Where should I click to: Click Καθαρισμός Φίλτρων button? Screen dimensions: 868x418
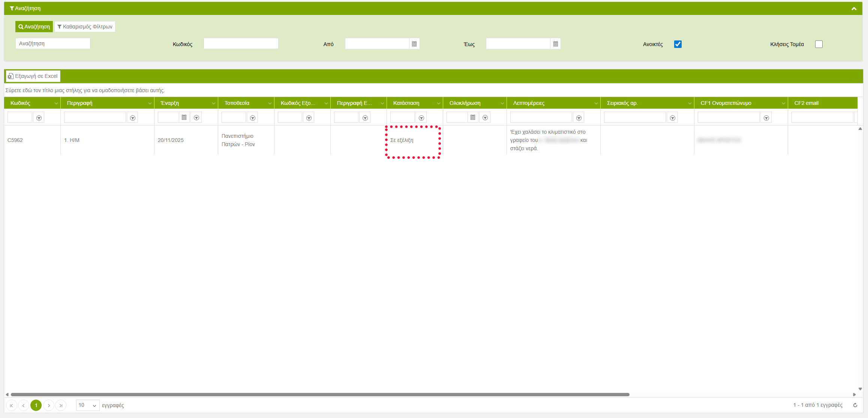point(85,27)
